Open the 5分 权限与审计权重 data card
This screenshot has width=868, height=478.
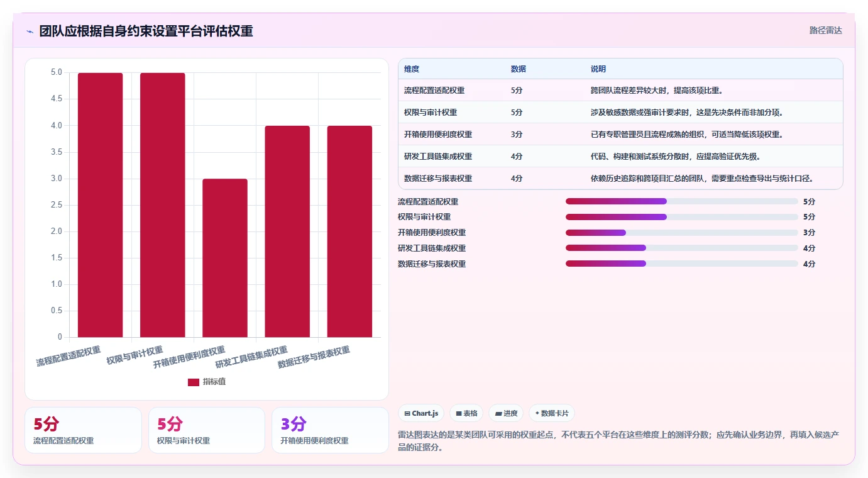click(x=207, y=430)
